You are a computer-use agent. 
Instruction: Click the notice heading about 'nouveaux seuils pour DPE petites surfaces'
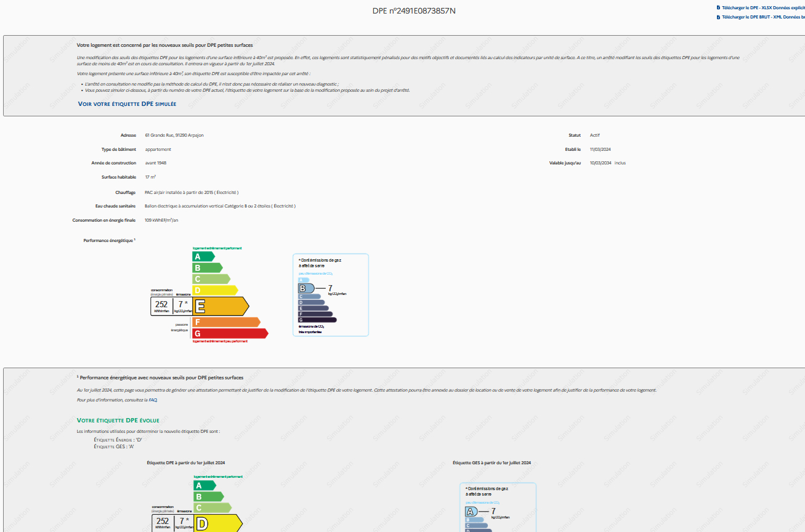[164, 46]
